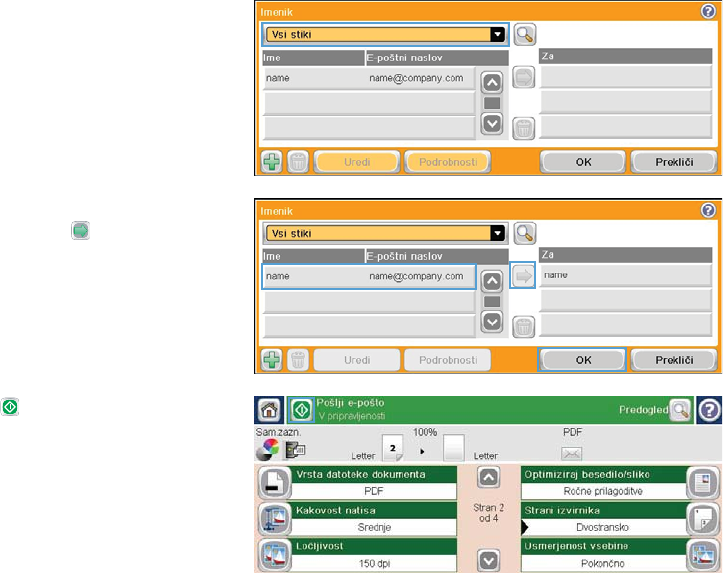
Task: Open Kakovost natisa option
Action: (x=357, y=519)
